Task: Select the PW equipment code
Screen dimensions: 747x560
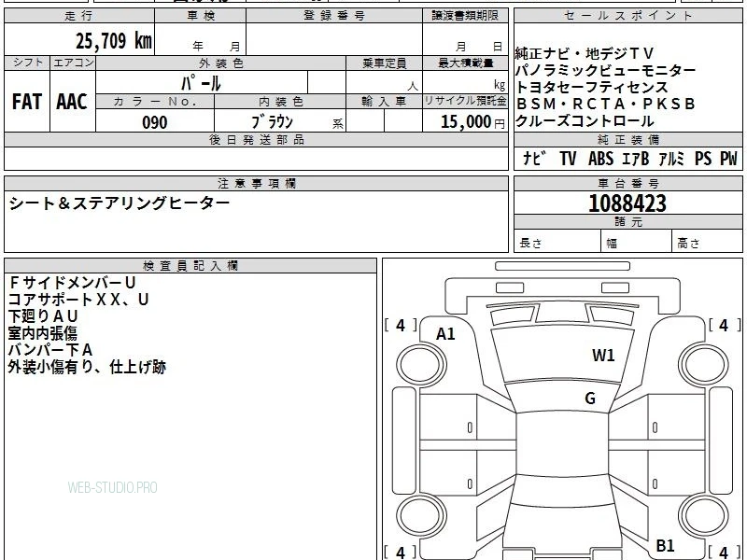Action: pos(728,158)
